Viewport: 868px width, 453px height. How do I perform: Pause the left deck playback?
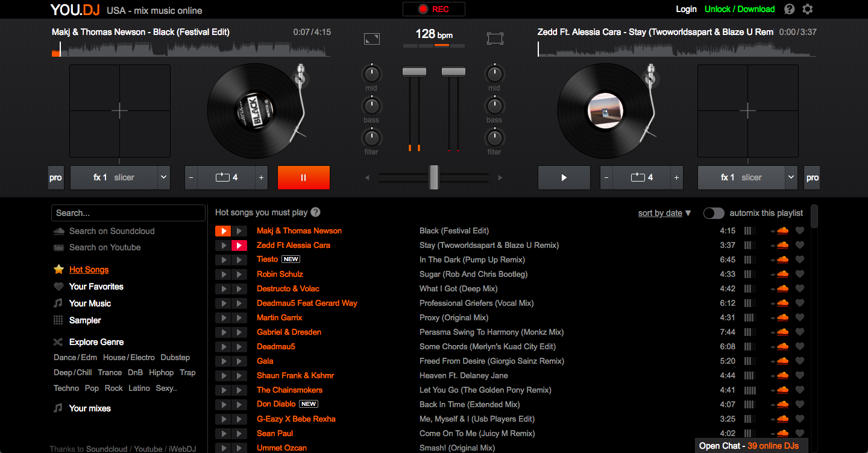pyautogui.click(x=304, y=178)
